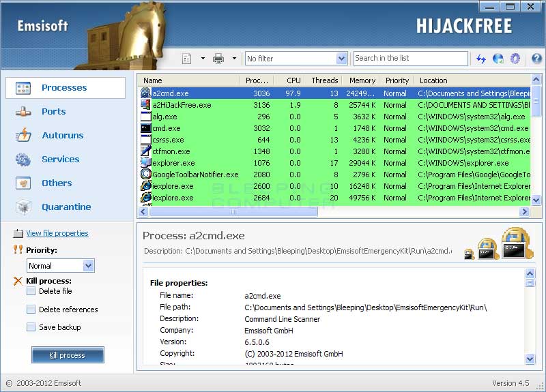Click the cmd.exe console icon
Screen dimensions: 546x392
146,128
